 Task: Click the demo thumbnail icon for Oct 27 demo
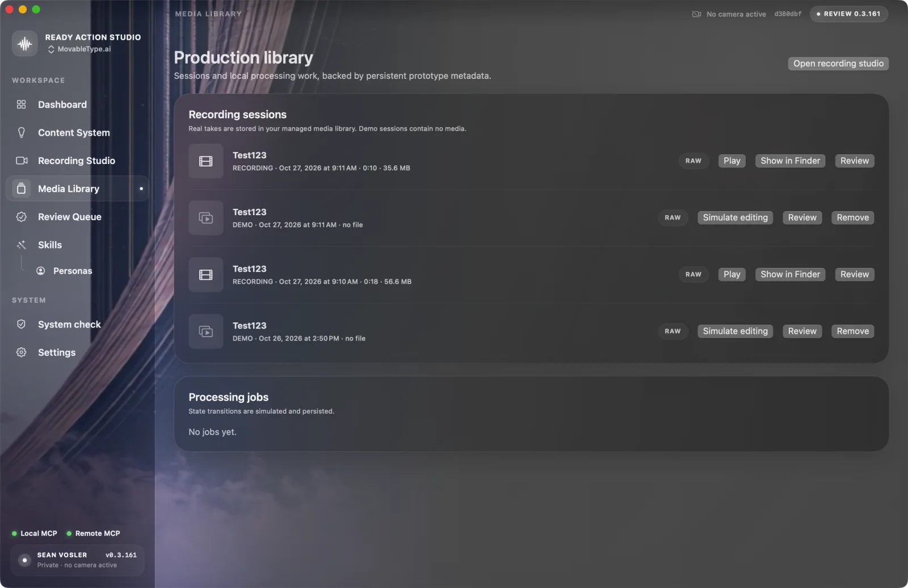[x=206, y=218]
